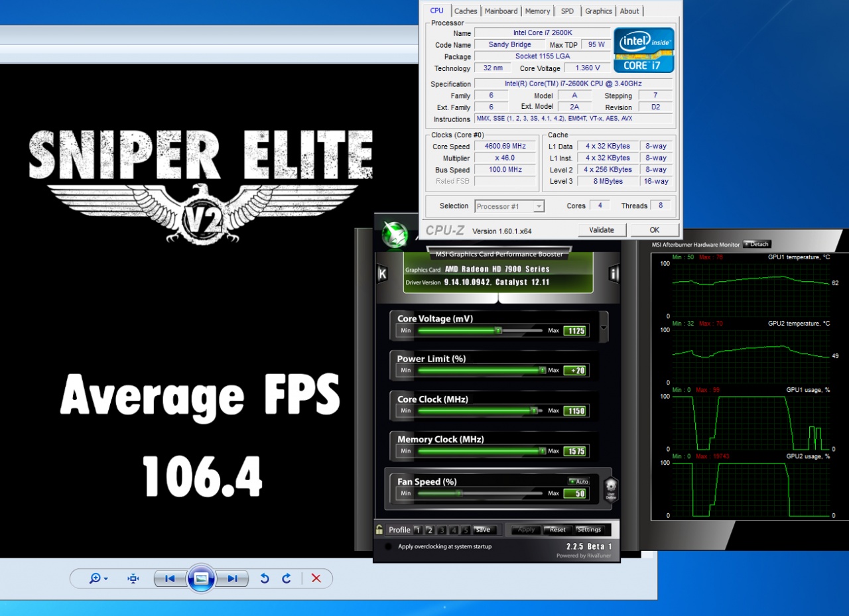Click Memory Clock value field 1575
This screenshot has height=616, width=849.
pyautogui.click(x=575, y=452)
